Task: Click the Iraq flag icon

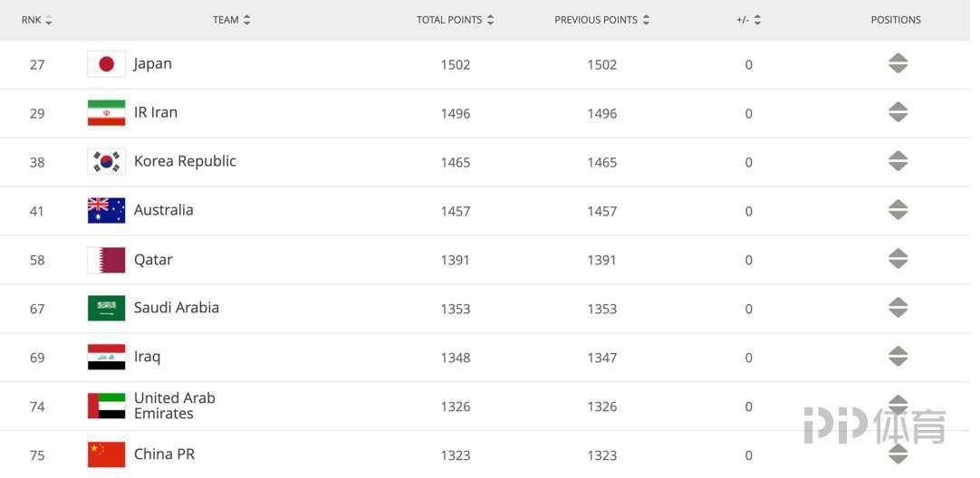Action: [x=106, y=358]
